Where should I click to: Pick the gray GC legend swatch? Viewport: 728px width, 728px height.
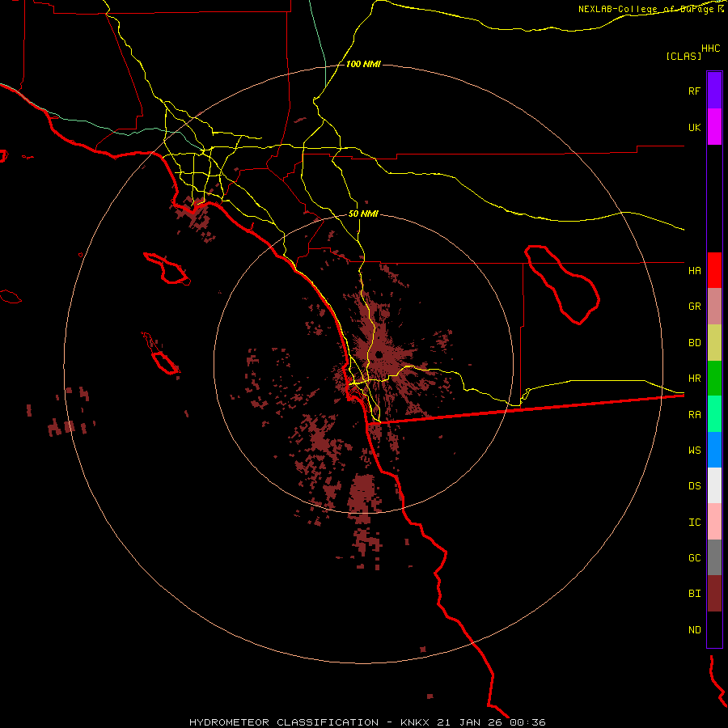pyautogui.click(x=714, y=557)
